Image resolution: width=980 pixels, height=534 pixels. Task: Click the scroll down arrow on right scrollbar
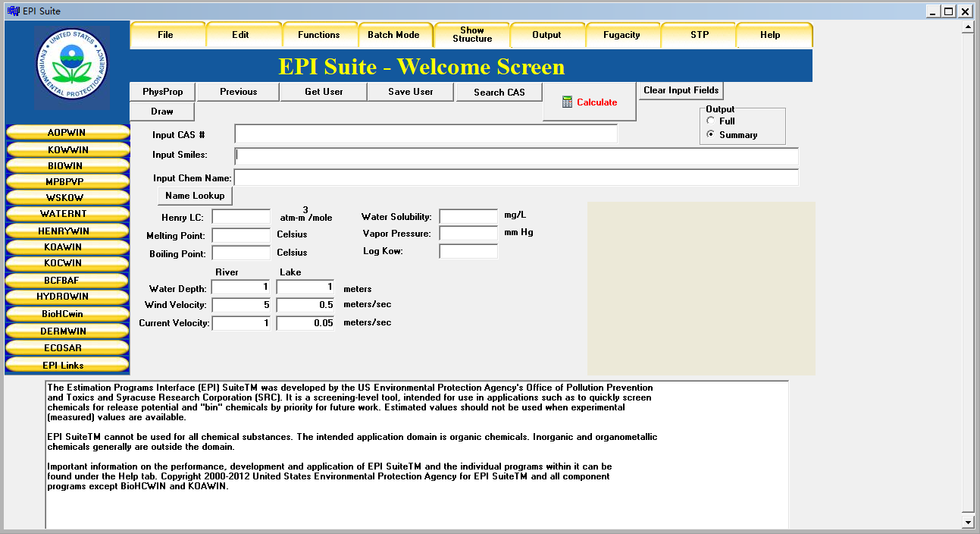967,523
